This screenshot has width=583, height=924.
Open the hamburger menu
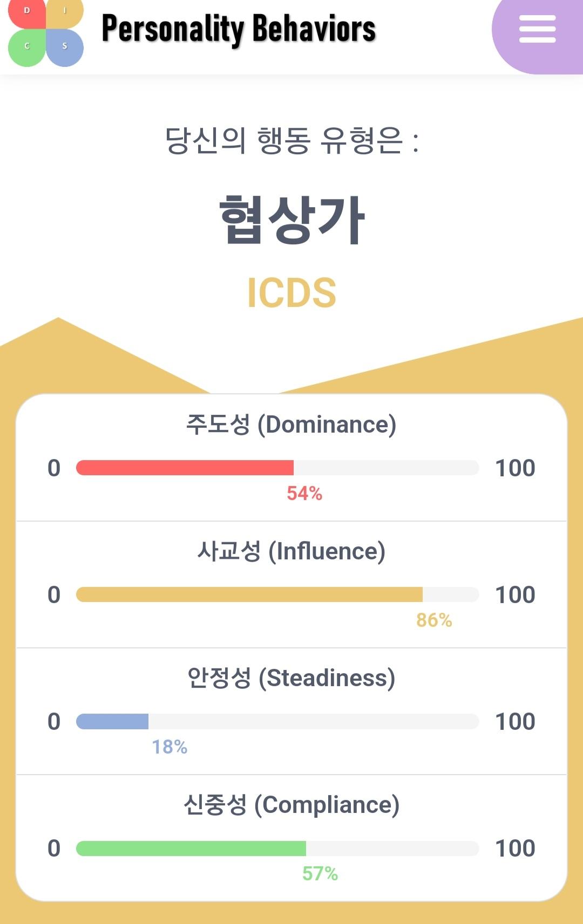537,29
